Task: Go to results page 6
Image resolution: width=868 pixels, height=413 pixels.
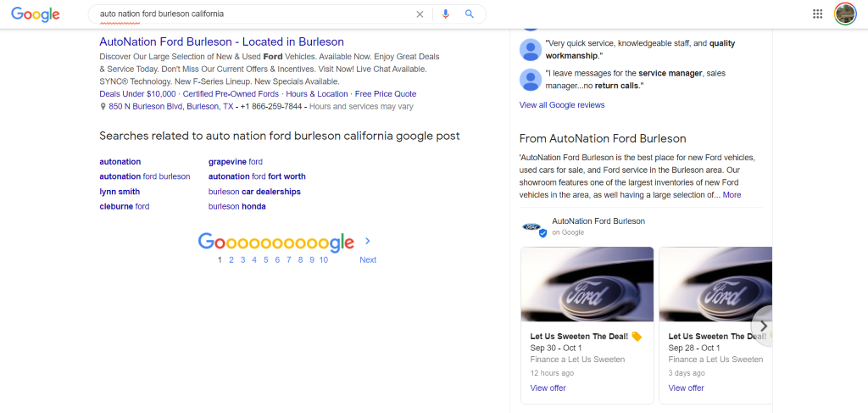Action: [277, 260]
